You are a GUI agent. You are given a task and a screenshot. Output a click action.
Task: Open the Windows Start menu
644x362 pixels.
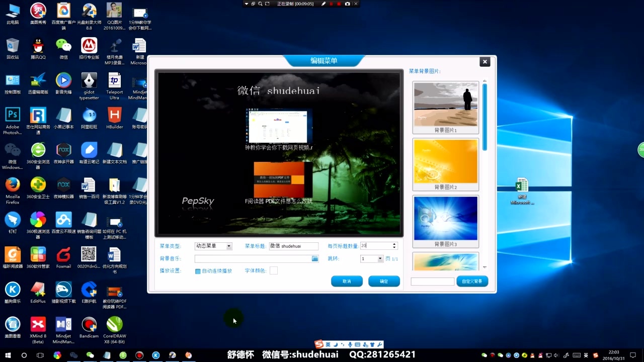8,355
